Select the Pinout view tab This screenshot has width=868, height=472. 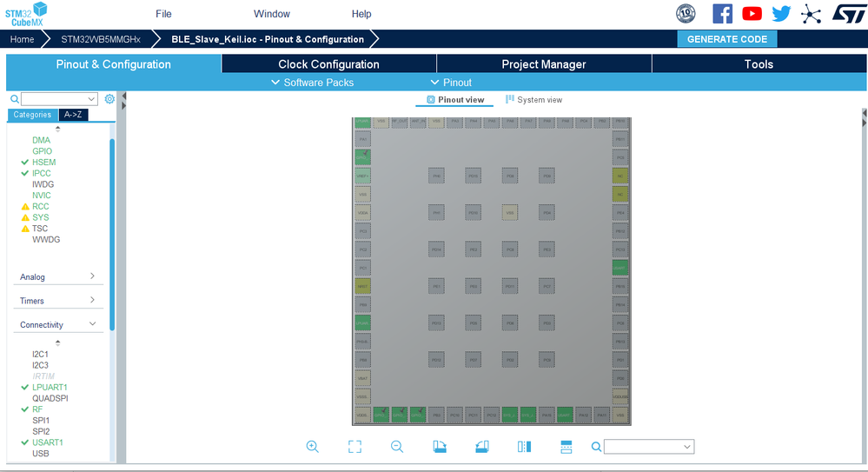(454, 100)
